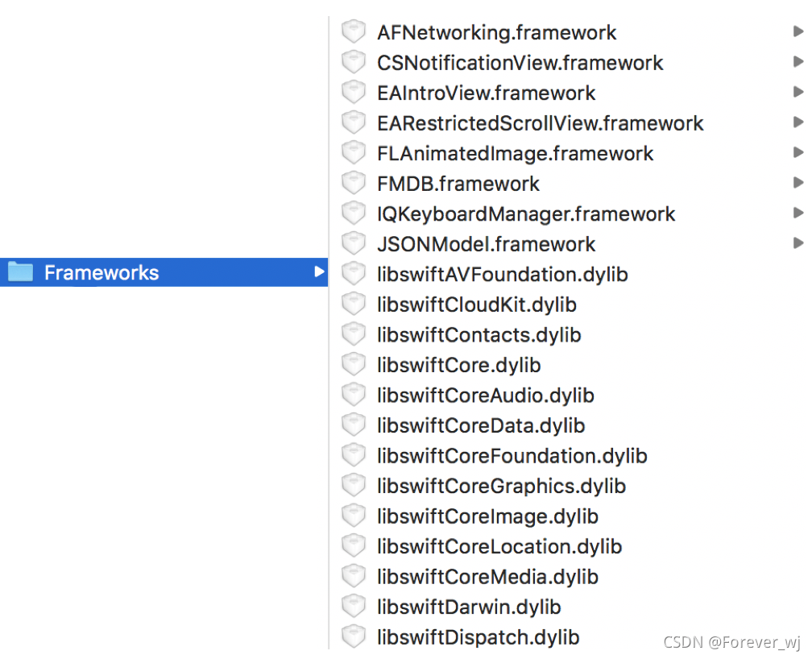Expand FMDB.framework disclosure arrow
Viewport: 812px width, 659px height.
[798, 182]
